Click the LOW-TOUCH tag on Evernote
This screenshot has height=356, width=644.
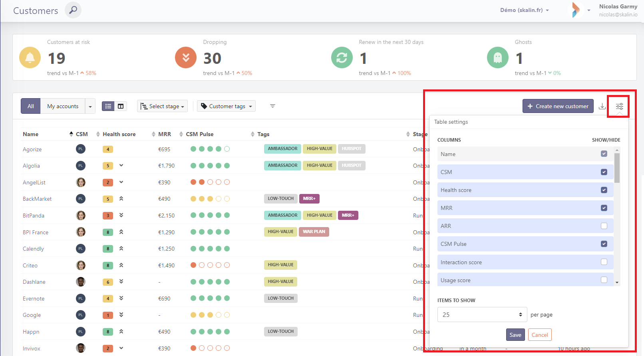(x=281, y=298)
